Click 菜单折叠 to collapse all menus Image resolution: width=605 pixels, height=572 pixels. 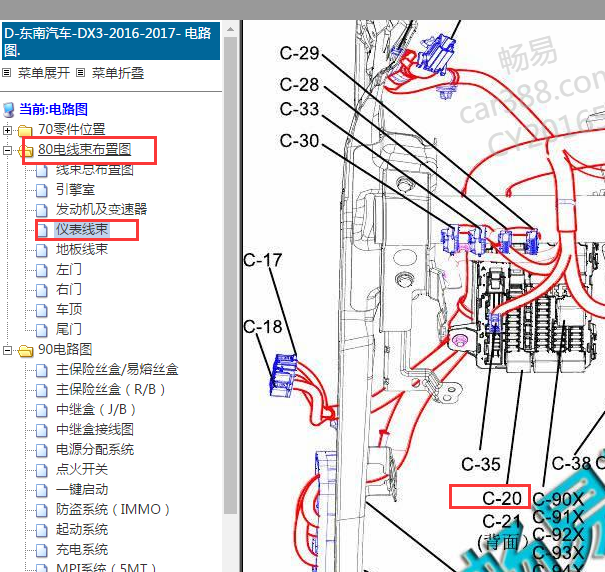click(118, 73)
